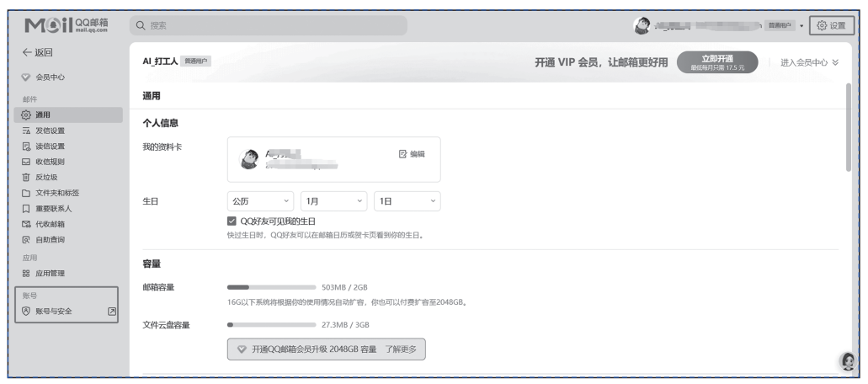Click the 重要联系人 bookmark icon
The image size is (868, 384).
(x=25, y=209)
